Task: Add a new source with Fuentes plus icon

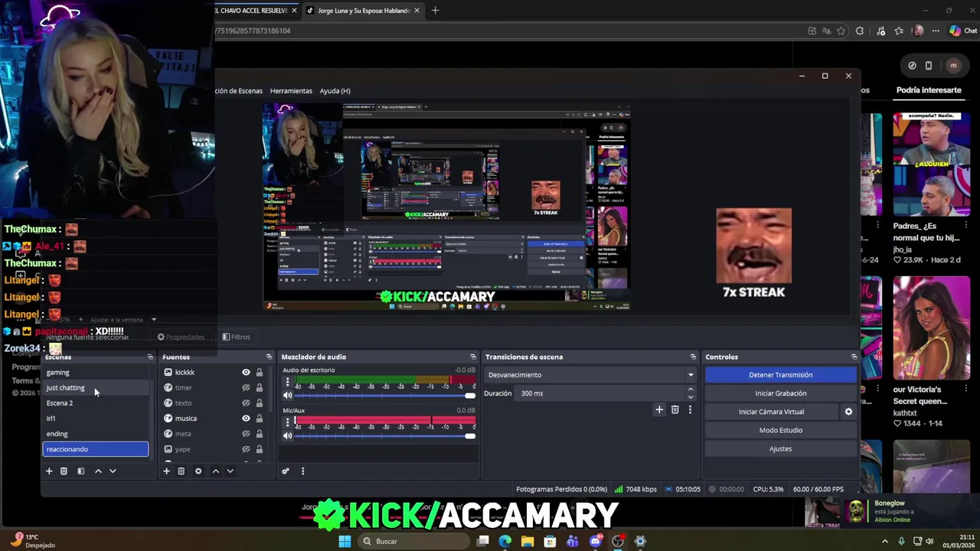Action: tap(166, 471)
